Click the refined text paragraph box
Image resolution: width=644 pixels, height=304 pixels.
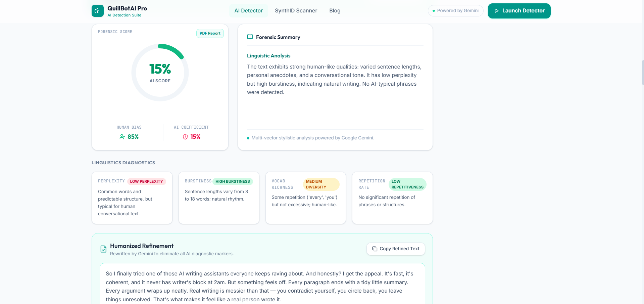(262, 284)
